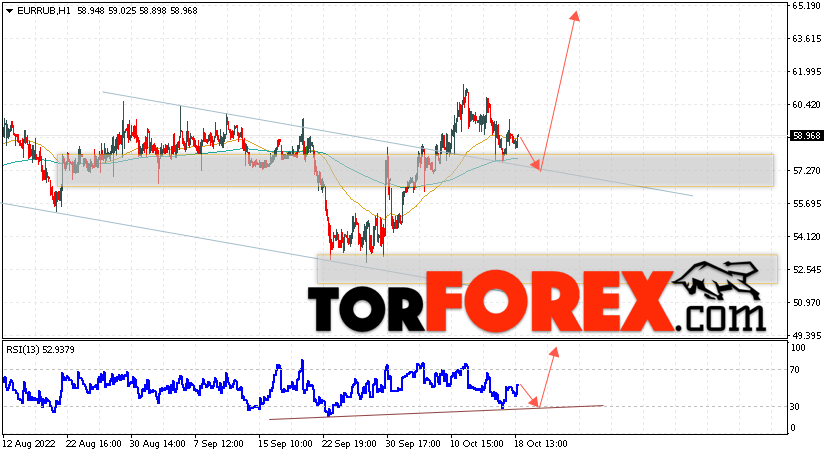828x455 pixels.
Task: Select the 50.970 price axis label
Action: pos(806,302)
